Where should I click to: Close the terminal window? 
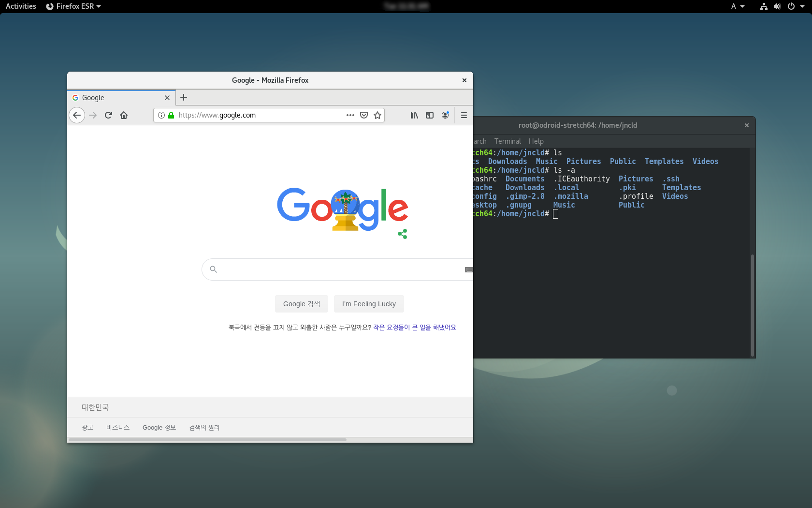(x=747, y=125)
